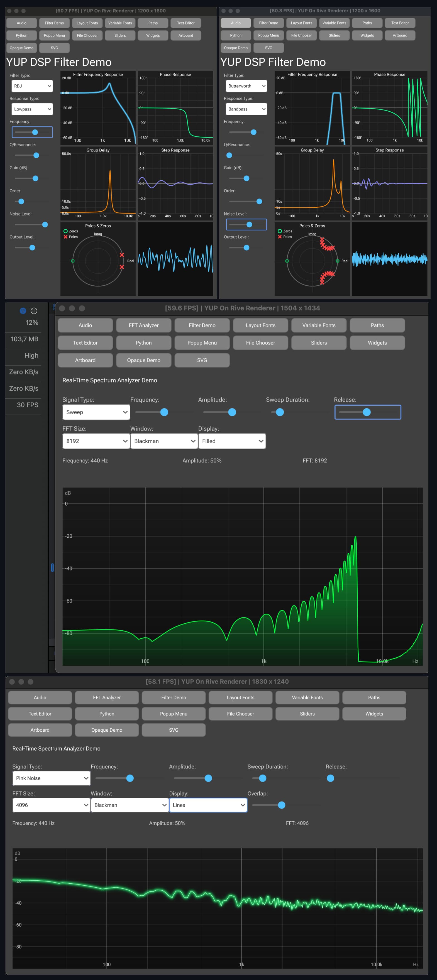This screenshot has width=437, height=980.
Task: Click the highlighted Audio button in Butterworth window
Action: 236,23
